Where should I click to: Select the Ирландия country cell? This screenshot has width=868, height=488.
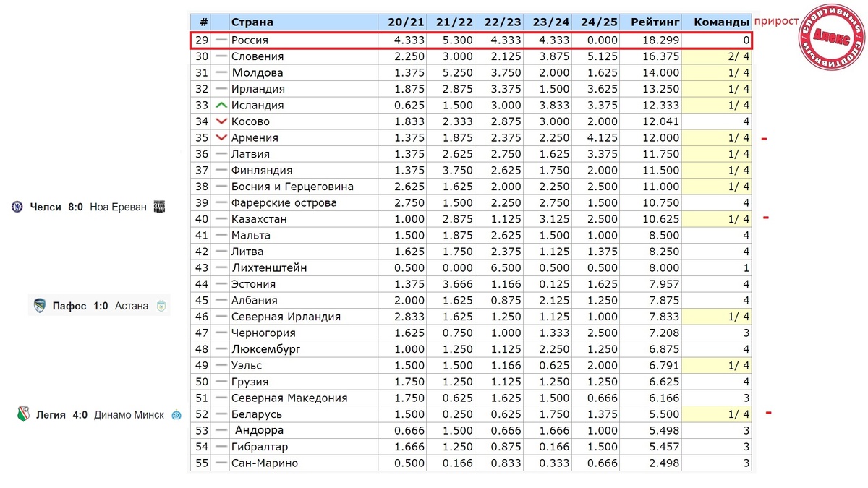pyautogui.click(x=304, y=89)
